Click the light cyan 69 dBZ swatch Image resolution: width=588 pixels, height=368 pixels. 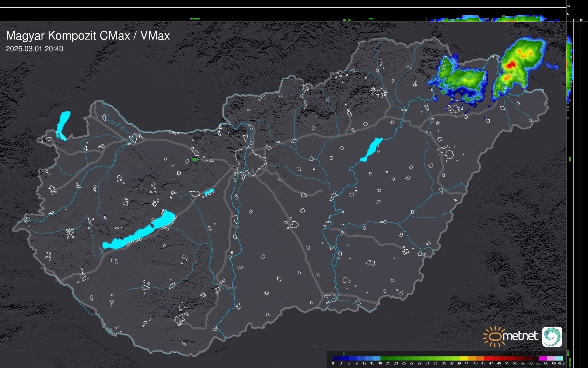point(559,358)
